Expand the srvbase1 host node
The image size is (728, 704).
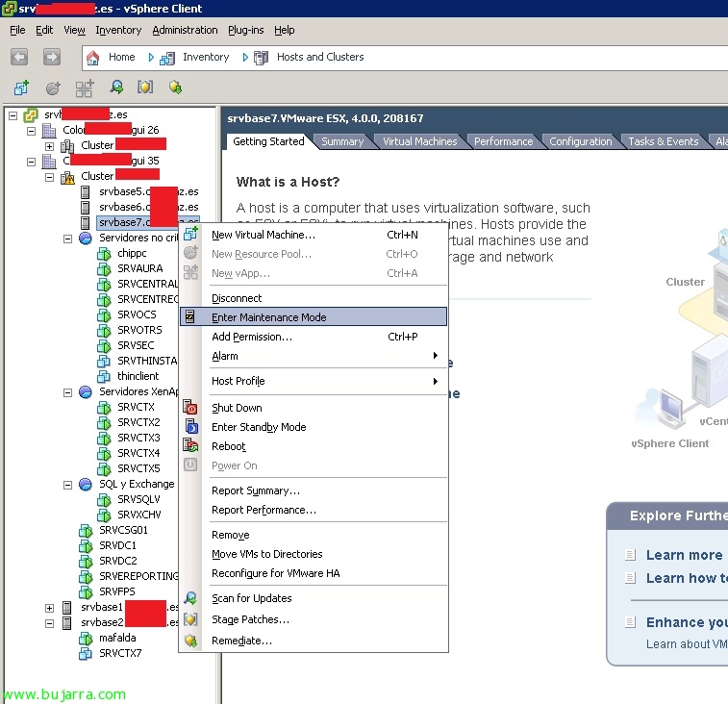(x=49, y=608)
